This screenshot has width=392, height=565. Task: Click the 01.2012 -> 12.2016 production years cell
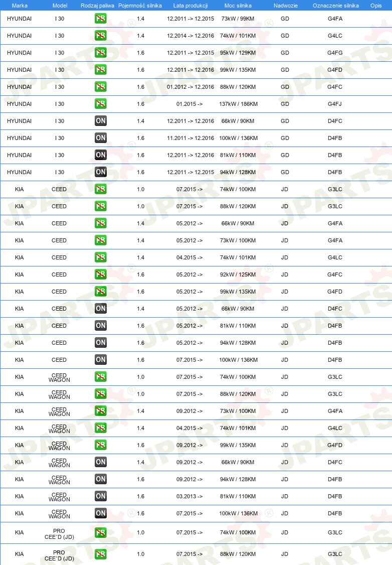pos(190,87)
